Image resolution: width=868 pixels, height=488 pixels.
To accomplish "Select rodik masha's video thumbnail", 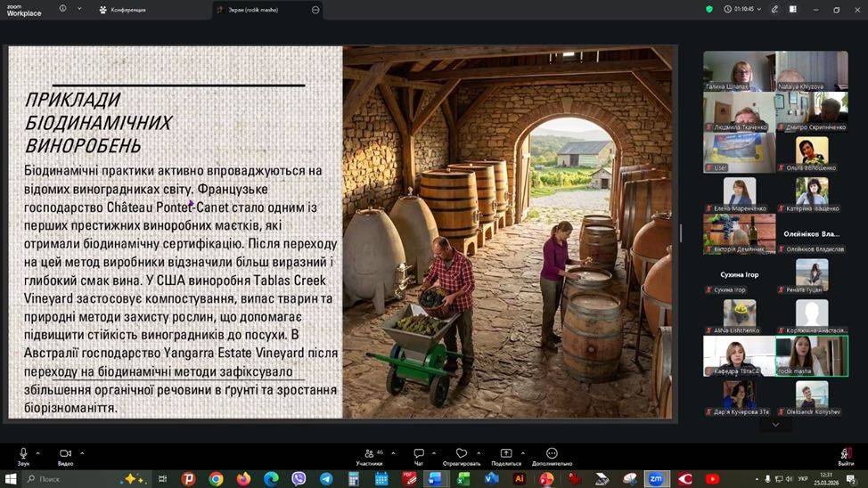I will click(x=811, y=355).
